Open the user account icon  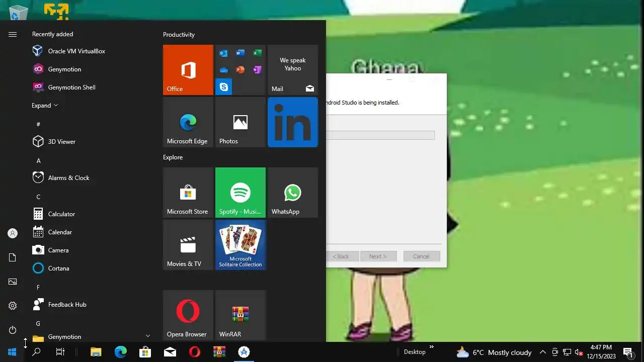click(13, 233)
